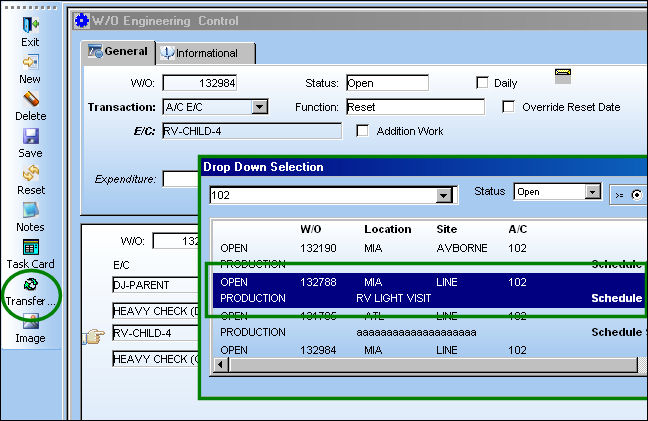Open the Image icon in sidebar
This screenshot has height=421, width=648.
(x=31, y=322)
